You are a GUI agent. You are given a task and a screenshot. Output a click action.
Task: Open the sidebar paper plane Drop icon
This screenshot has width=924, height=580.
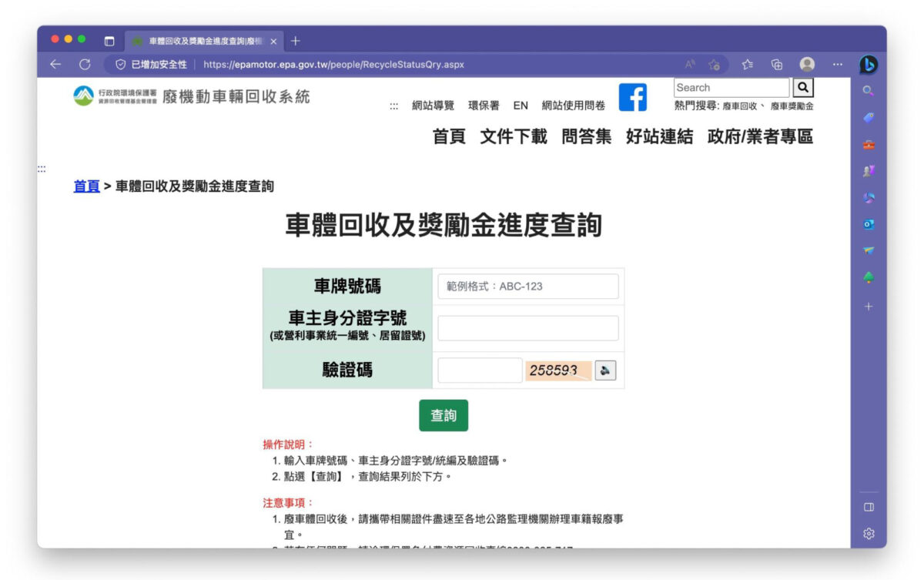[869, 250]
